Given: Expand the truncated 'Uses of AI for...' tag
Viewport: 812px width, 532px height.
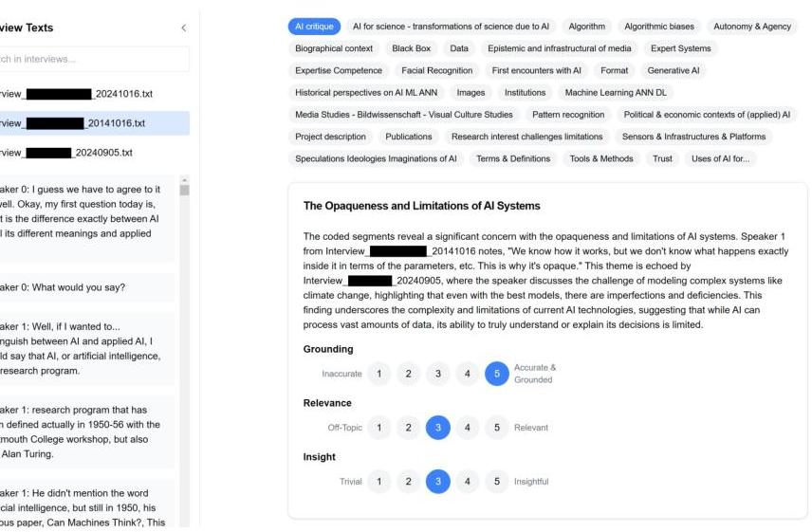Looking at the screenshot, I should 720,159.
